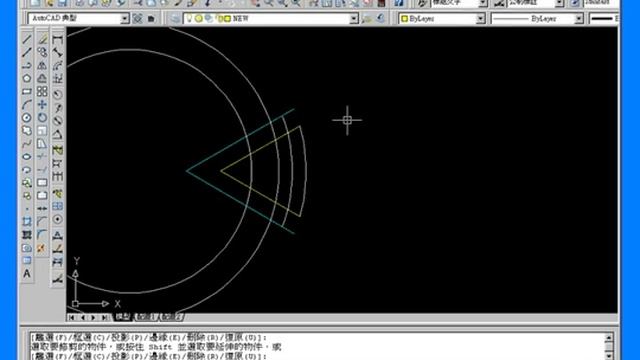Image resolution: width=640 pixels, height=360 pixels.
Task: Click Make Object's Layer Current icon
Action: 367,18
